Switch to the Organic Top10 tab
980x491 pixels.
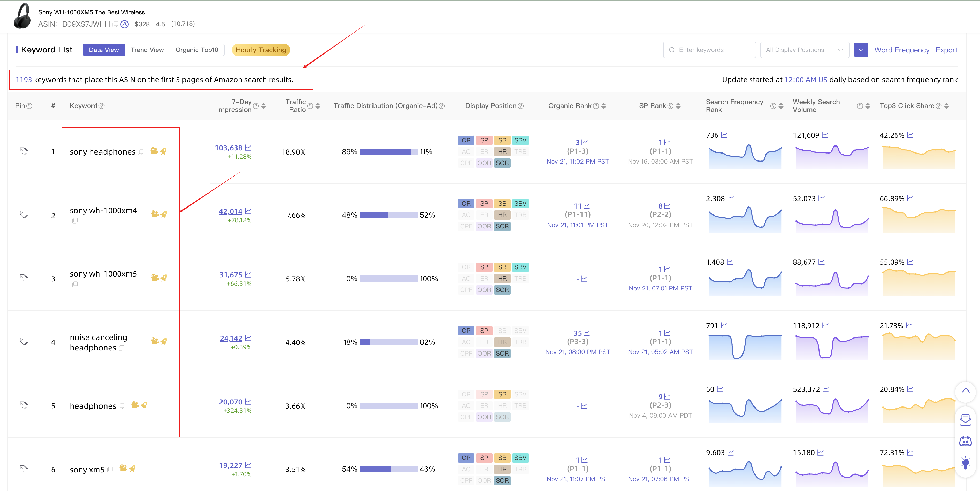197,50
